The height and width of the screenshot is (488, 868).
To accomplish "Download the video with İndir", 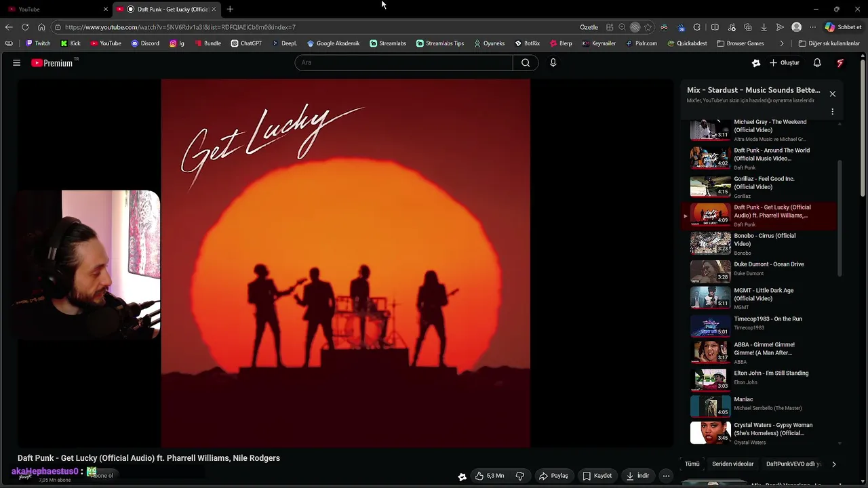I will point(637,476).
